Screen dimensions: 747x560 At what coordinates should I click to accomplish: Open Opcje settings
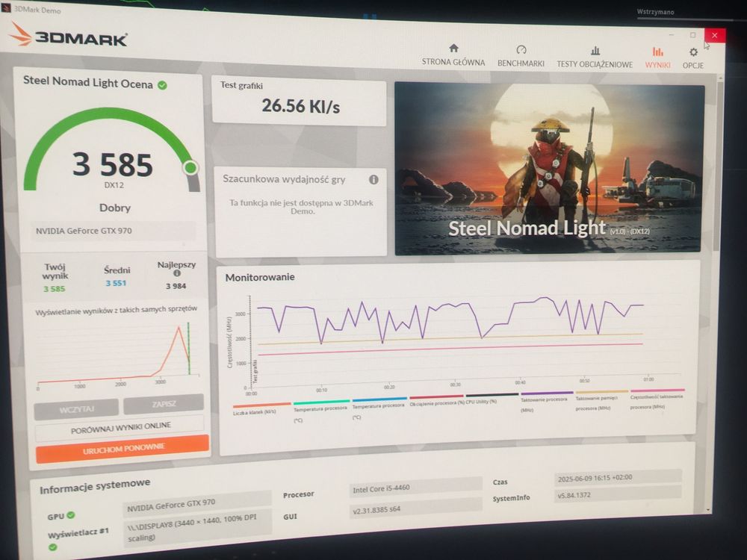pos(692,58)
